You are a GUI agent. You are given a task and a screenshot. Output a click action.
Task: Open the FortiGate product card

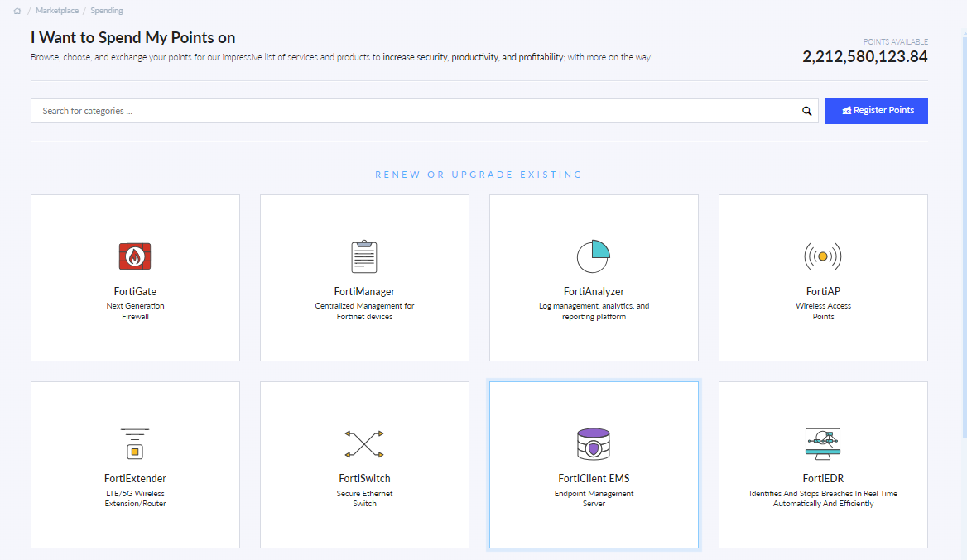[x=135, y=277]
